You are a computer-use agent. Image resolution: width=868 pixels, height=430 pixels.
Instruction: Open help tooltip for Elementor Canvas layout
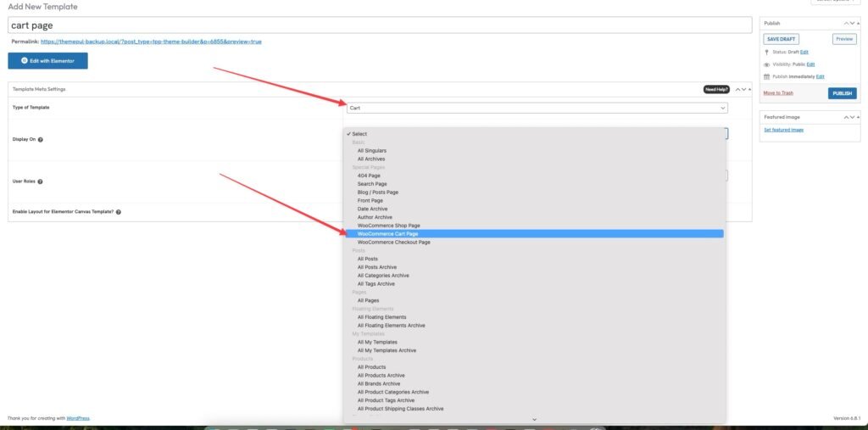(119, 212)
